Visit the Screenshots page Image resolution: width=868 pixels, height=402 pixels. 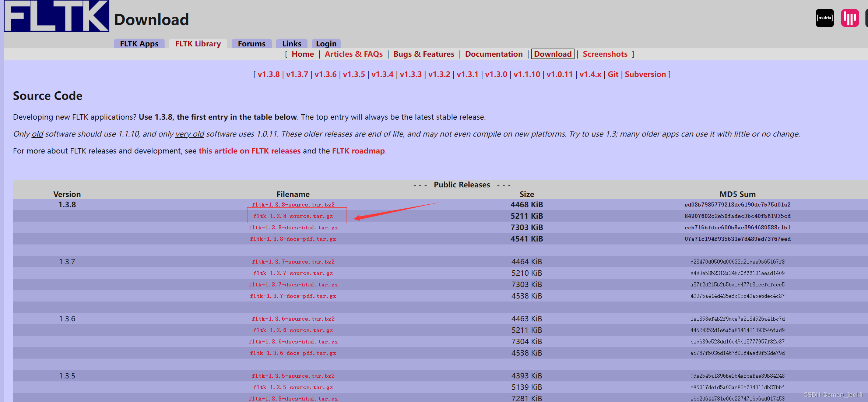[605, 54]
